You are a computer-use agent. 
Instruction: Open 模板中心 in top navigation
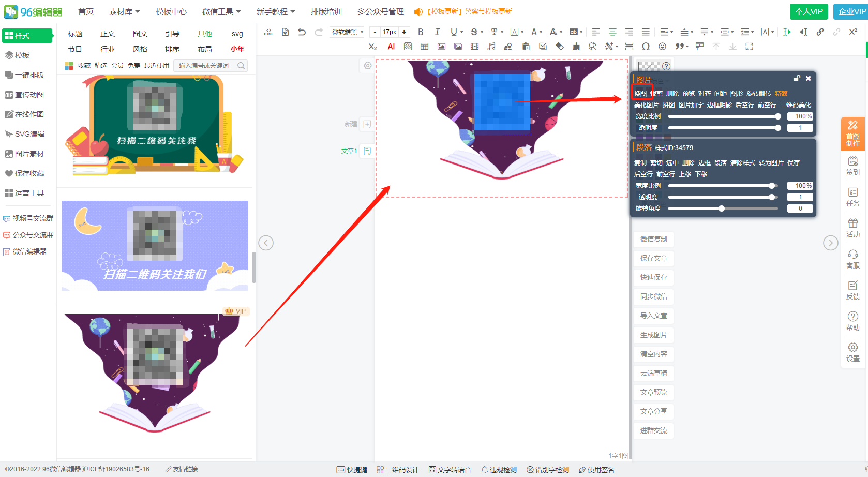point(171,11)
